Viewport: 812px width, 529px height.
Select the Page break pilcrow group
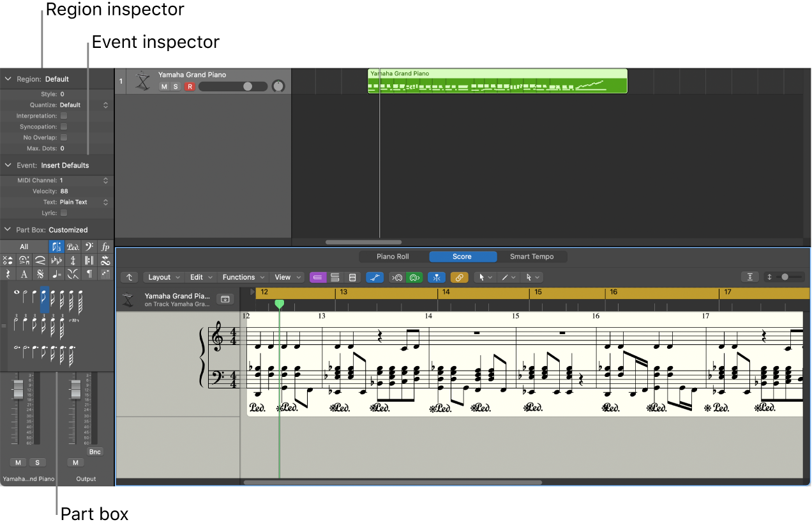89,273
